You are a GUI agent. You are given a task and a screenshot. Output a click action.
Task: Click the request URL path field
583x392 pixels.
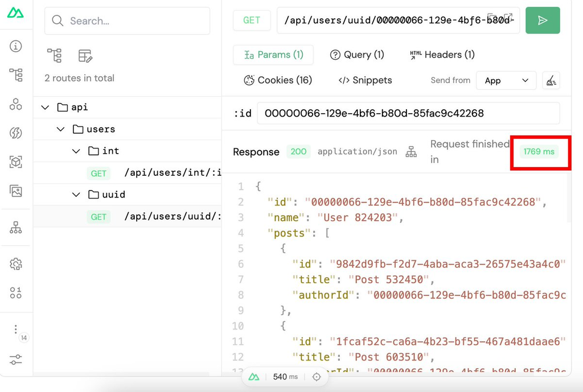point(398,20)
